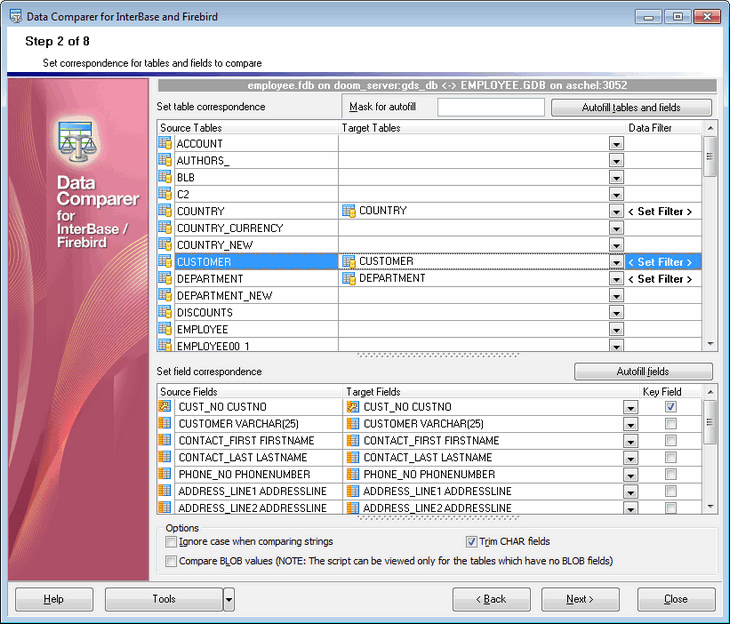
Task: Click the target CUST_NO key field icon
Action: point(353,407)
